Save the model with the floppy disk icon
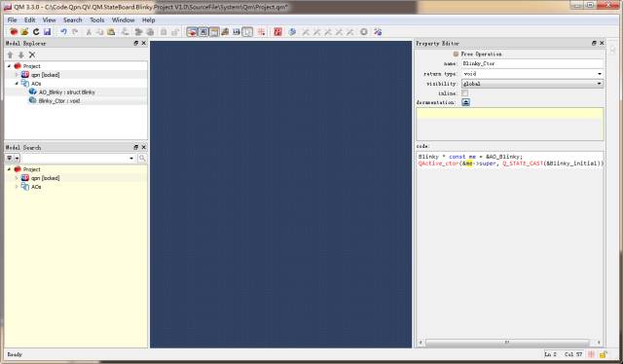This screenshot has height=364, width=623. click(x=47, y=32)
